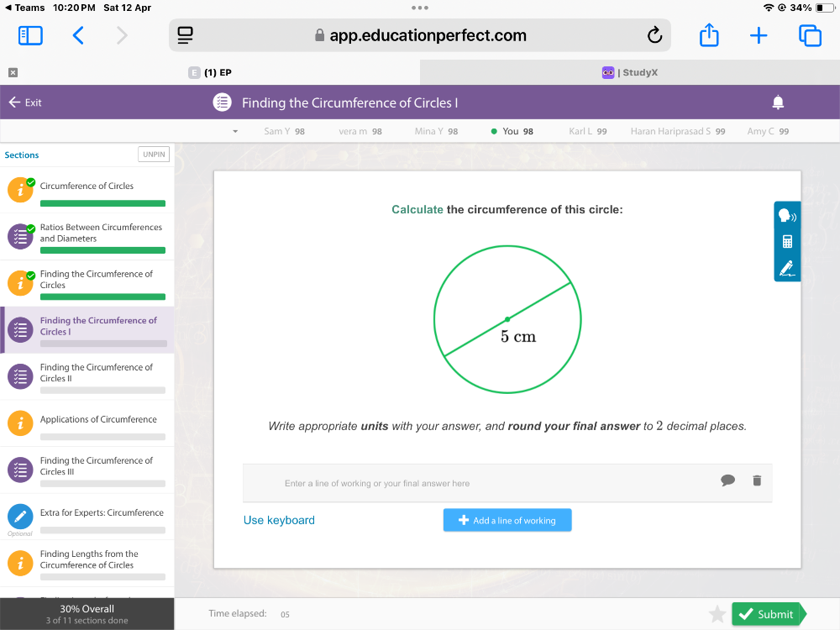Click Add a line of working button
840x630 pixels.
coord(507,520)
